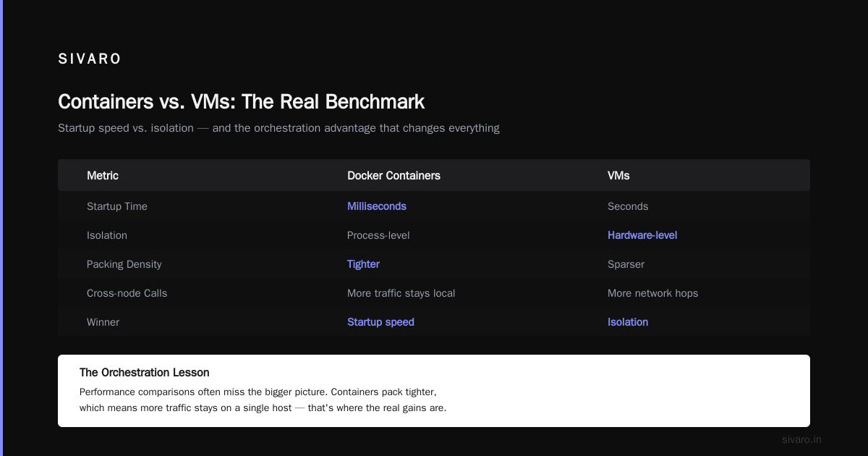Click the subtitle starting 'Startup speed vs. isolation'
The image size is (868, 456).
tap(278, 128)
